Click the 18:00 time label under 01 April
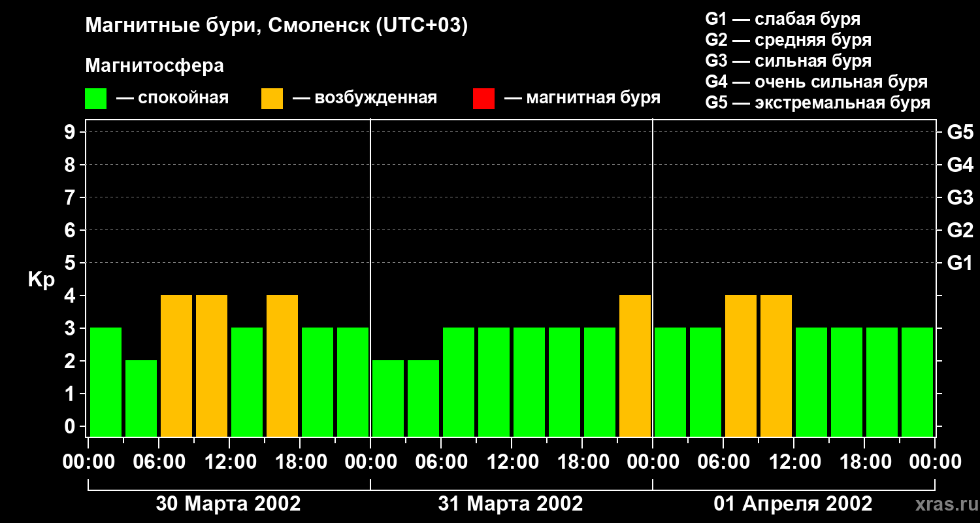 tap(864, 462)
